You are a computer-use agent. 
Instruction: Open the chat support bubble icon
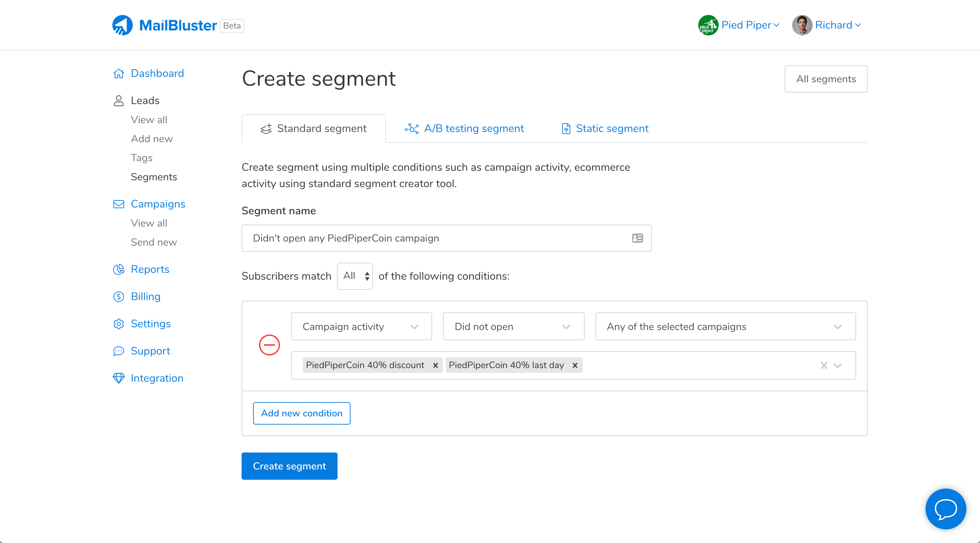coord(945,509)
